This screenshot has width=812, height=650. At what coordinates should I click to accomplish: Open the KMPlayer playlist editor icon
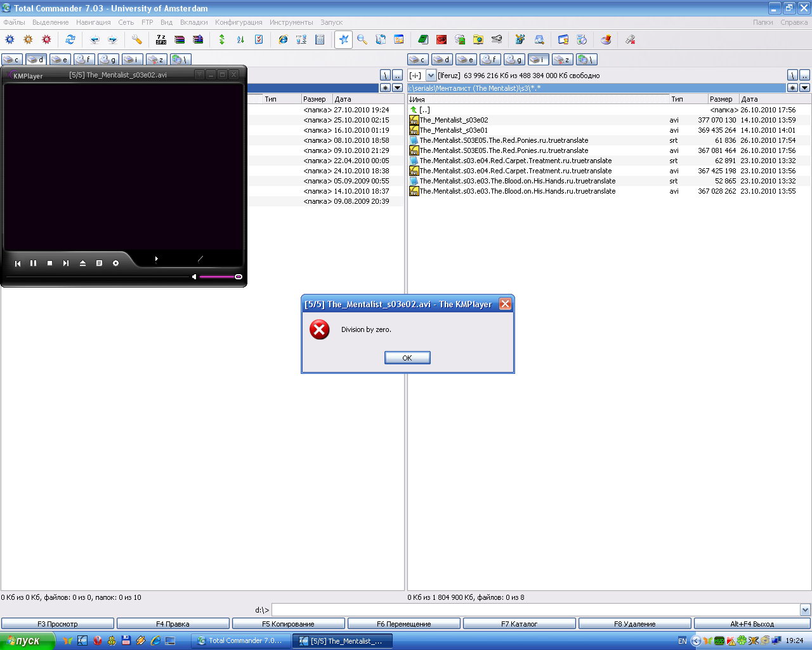(99, 263)
